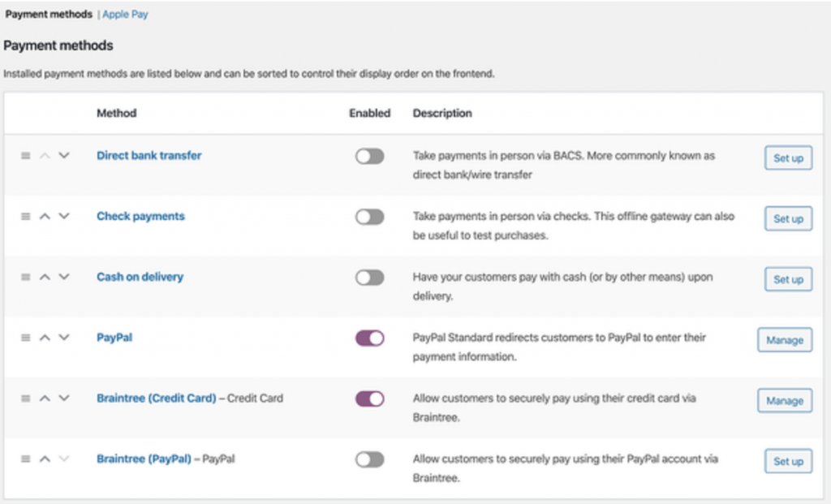Click the checks offline gateway description
Image resolution: width=831 pixels, height=504 pixels.
574,226
